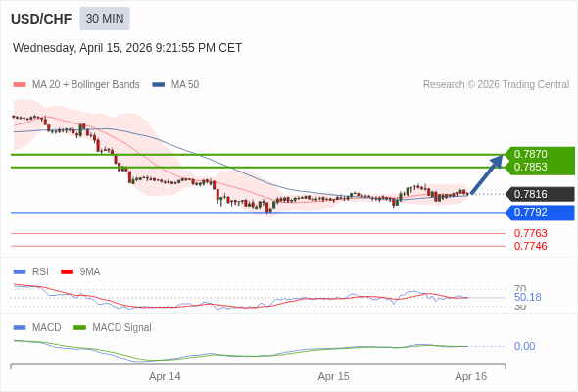578x392 pixels.
Task: Click the MA 20 red legend swatch
Action: click(x=20, y=85)
